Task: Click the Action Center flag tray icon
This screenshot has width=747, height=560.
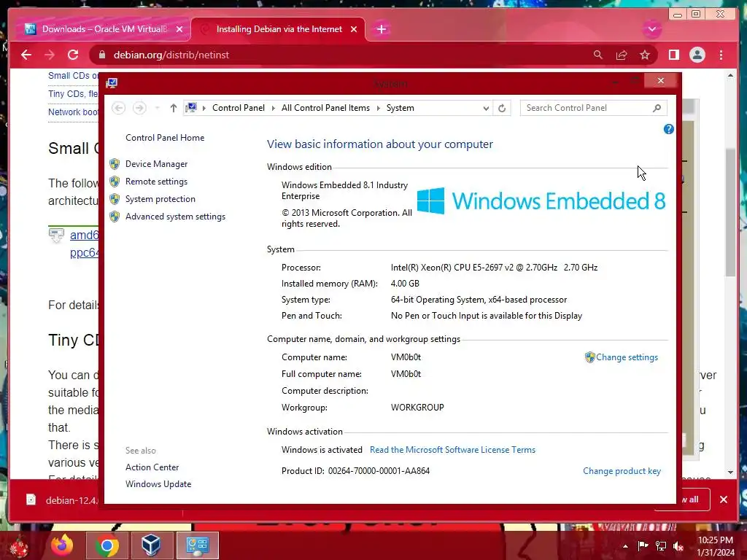Action: point(643,545)
